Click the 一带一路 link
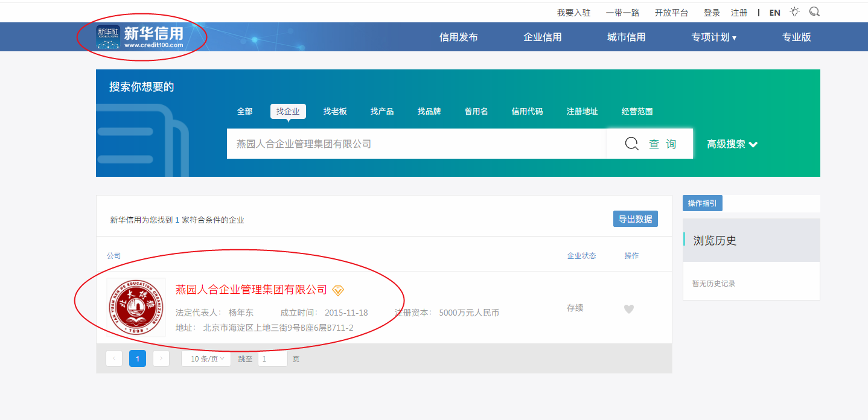This screenshot has height=420, width=868. pyautogui.click(x=622, y=13)
